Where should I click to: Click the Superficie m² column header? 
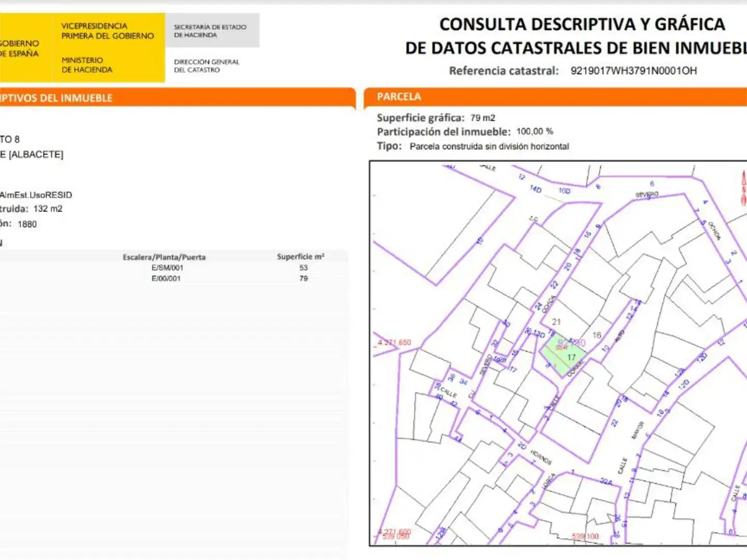301,257
